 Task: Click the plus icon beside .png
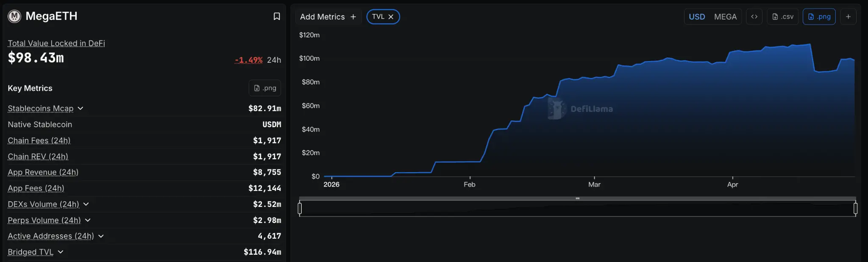848,17
